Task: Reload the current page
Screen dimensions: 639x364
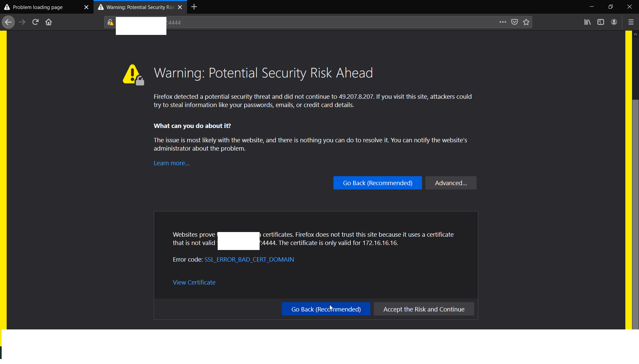Action: tap(35, 22)
